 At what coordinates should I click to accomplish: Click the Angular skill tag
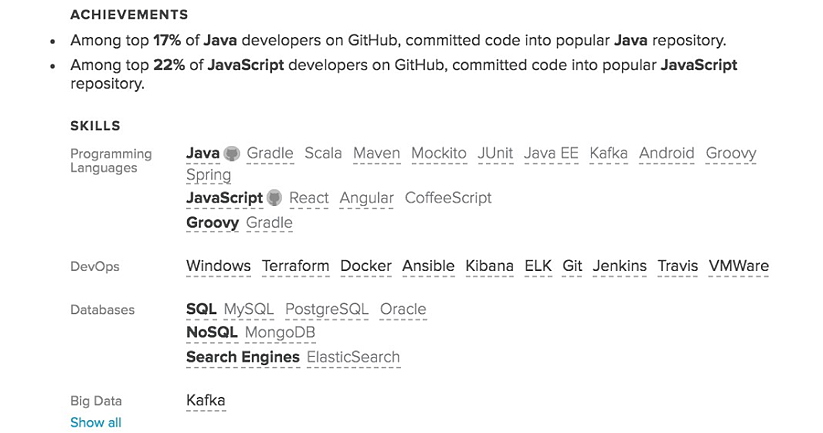pos(367,198)
